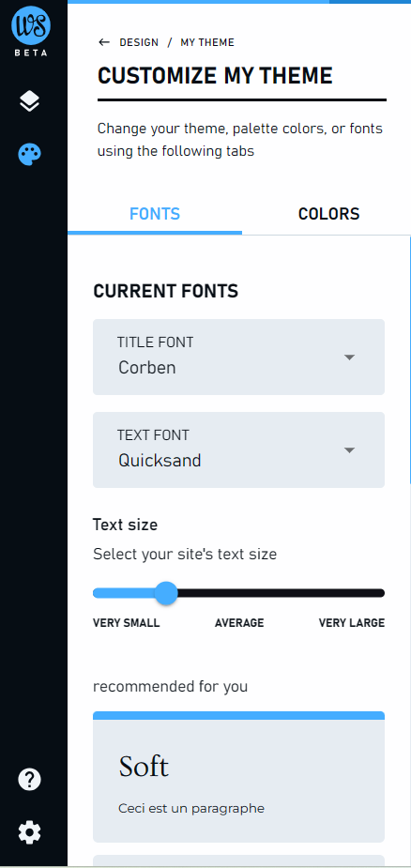Open the Corben title font selector
Screen dimensions: 411x868
tap(238, 358)
